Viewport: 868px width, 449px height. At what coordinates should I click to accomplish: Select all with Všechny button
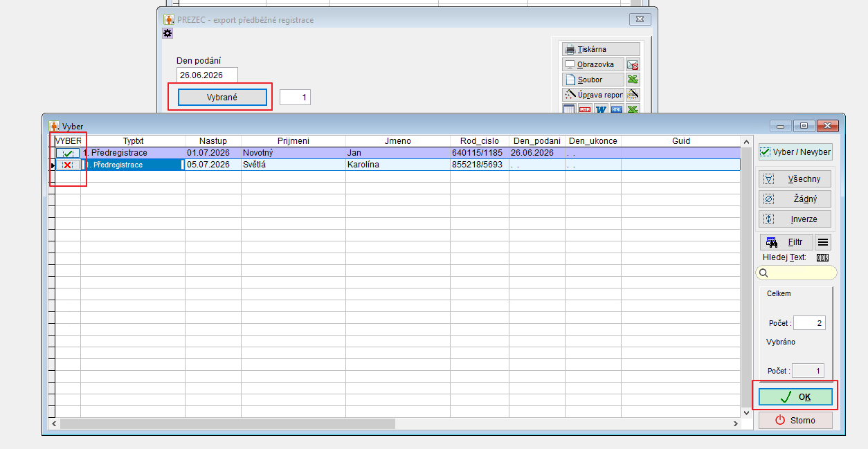tap(795, 178)
